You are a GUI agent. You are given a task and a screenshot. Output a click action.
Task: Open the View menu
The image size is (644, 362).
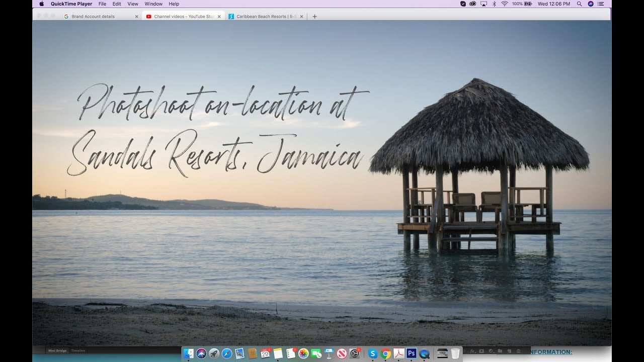tap(133, 4)
